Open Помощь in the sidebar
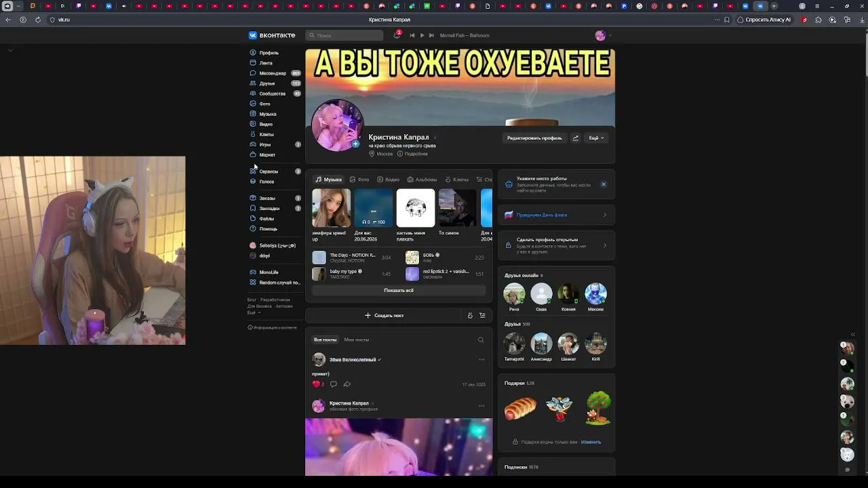The height and width of the screenshot is (488, 868). tap(268, 228)
